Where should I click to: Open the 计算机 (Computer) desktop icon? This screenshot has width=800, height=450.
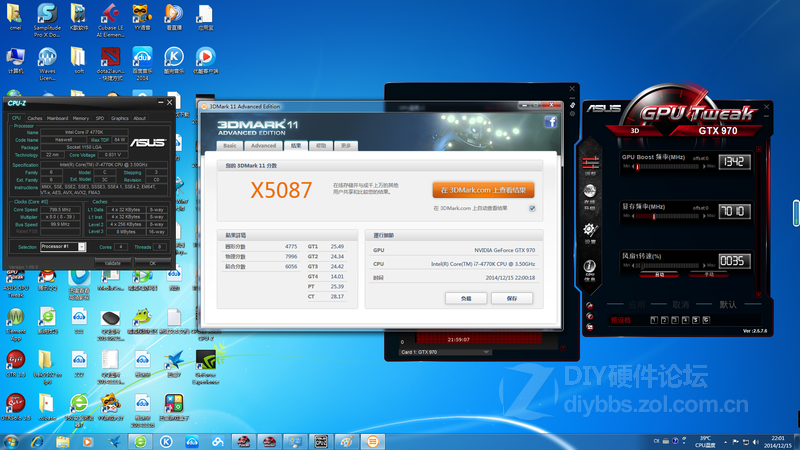(x=15, y=61)
